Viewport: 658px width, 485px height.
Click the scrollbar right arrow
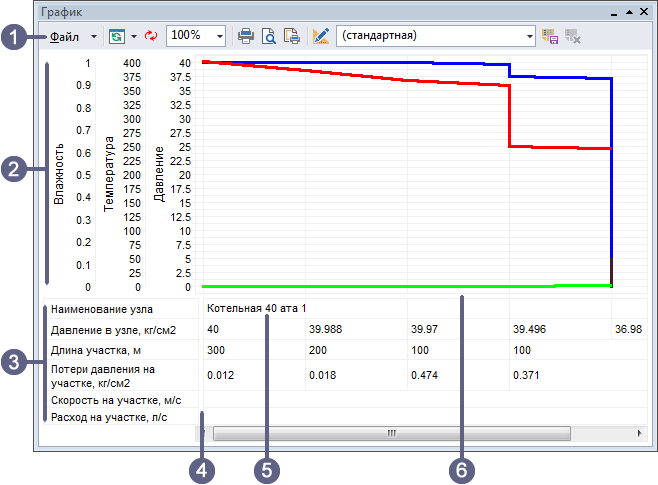639,433
